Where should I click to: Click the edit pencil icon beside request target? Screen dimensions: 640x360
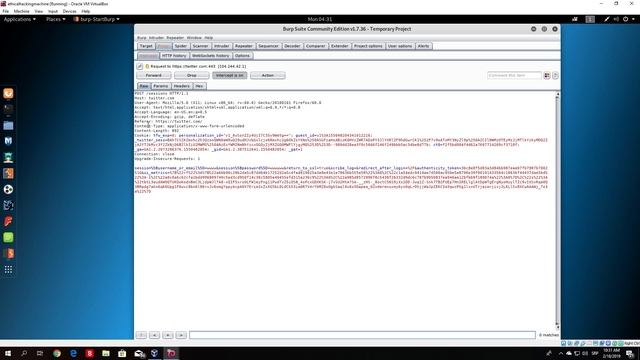tap(140, 66)
